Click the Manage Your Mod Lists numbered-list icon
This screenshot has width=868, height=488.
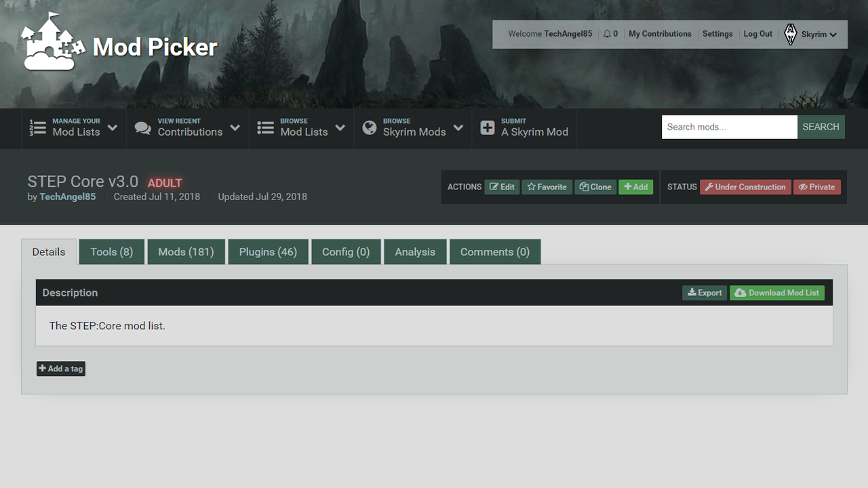(x=37, y=128)
